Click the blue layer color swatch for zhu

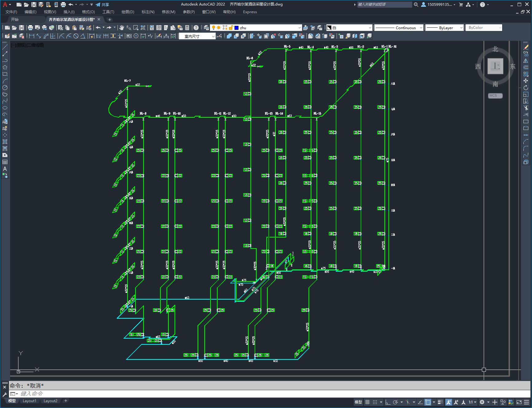coord(237,28)
